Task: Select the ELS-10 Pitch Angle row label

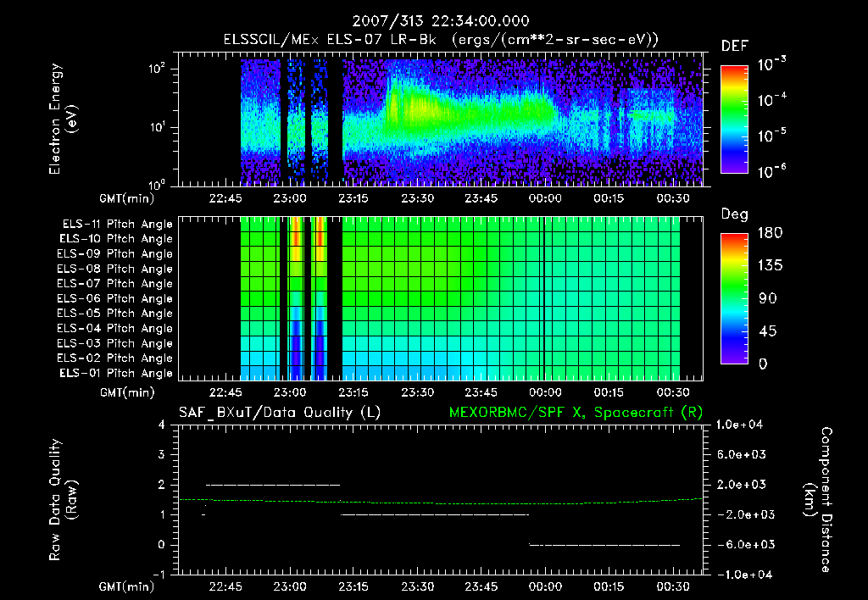Action: pyautogui.click(x=116, y=239)
